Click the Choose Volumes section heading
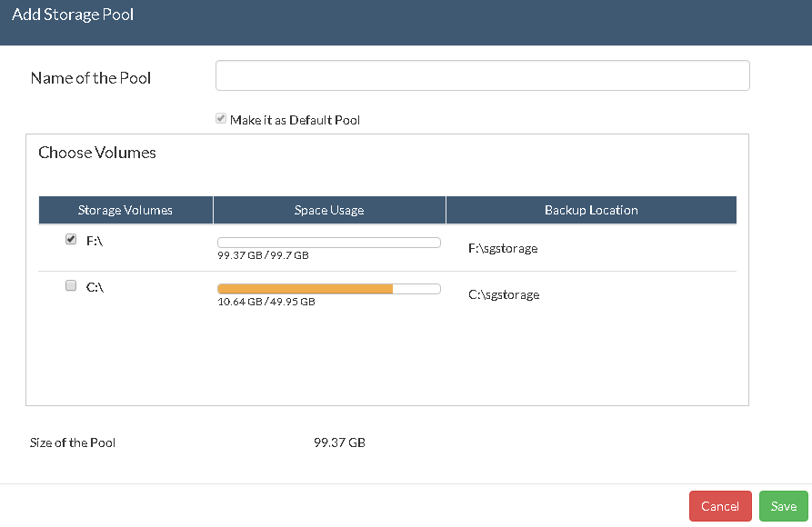The height and width of the screenshot is (527, 812). click(96, 153)
